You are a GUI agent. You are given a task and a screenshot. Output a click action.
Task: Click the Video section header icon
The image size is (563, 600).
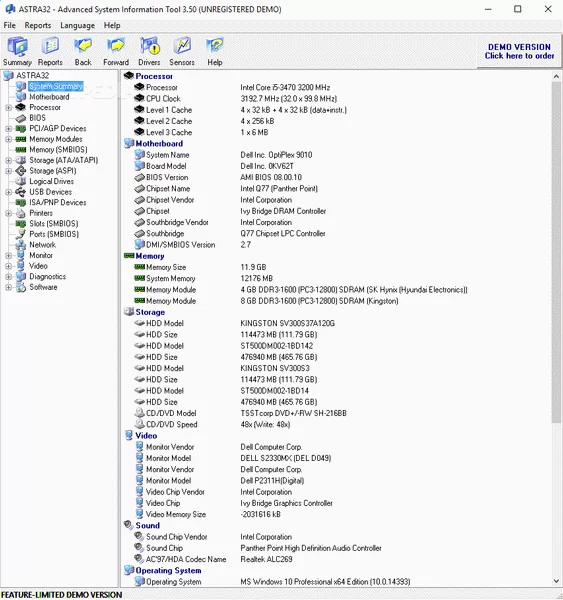click(129, 435)
